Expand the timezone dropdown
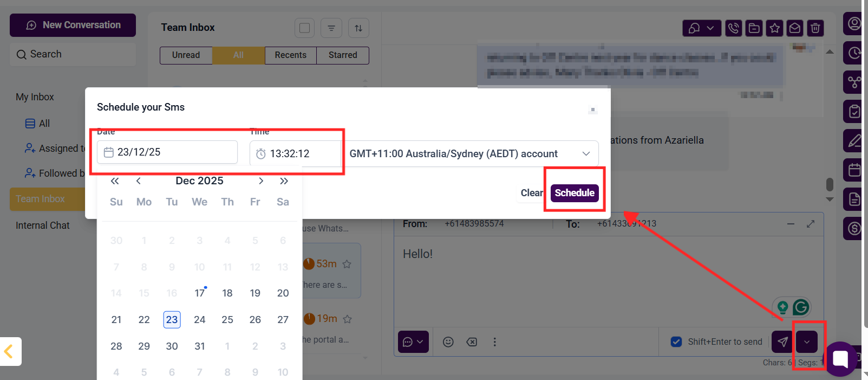Viewport: 868px width, 380px height. click(586, 154)
